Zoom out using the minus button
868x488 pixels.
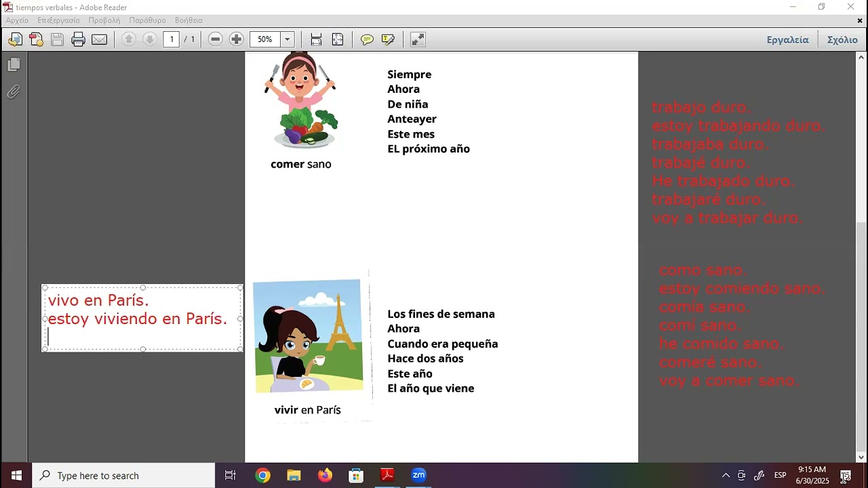tap(216, 39)
